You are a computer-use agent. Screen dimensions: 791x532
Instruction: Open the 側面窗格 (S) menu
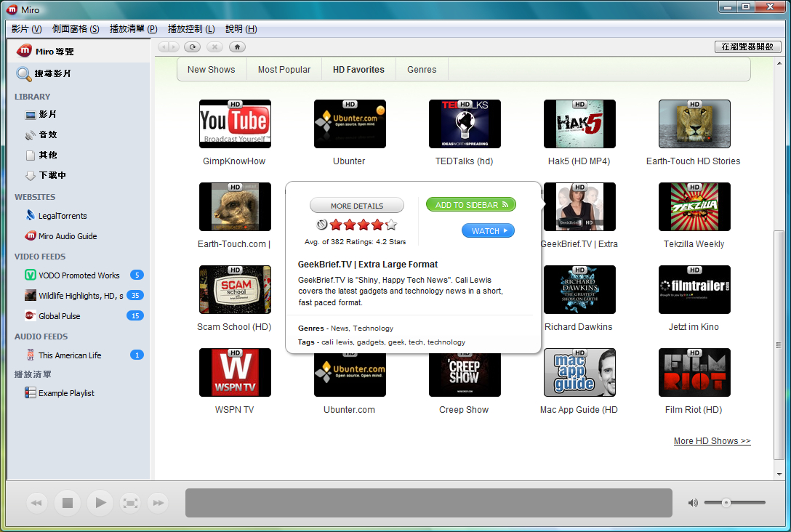(x=76, y=29)
